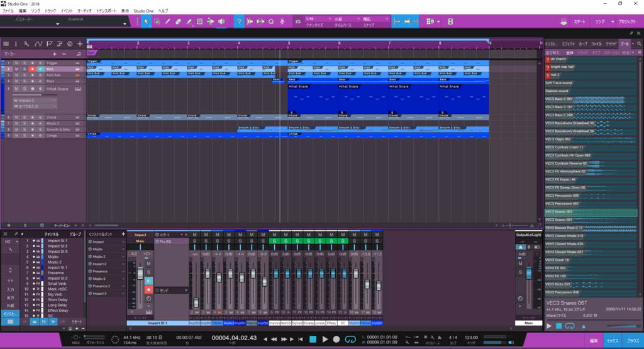Open the Song page dropdown arrow
Image resolution: width=644 pixels, height=349 pixels.
613,22
